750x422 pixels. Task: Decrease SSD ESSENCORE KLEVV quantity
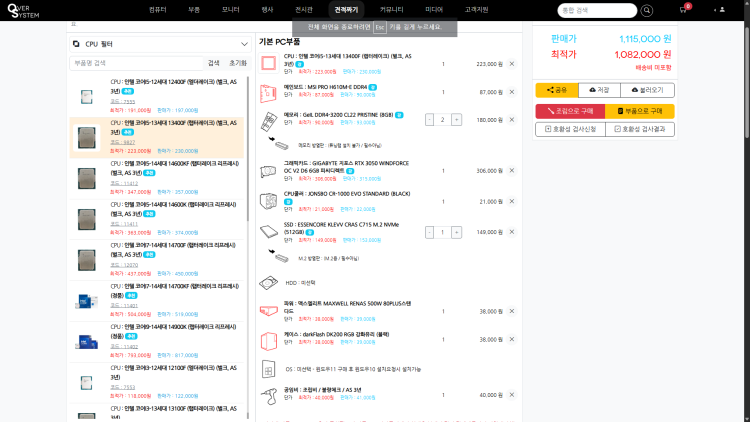pos(429,232)
